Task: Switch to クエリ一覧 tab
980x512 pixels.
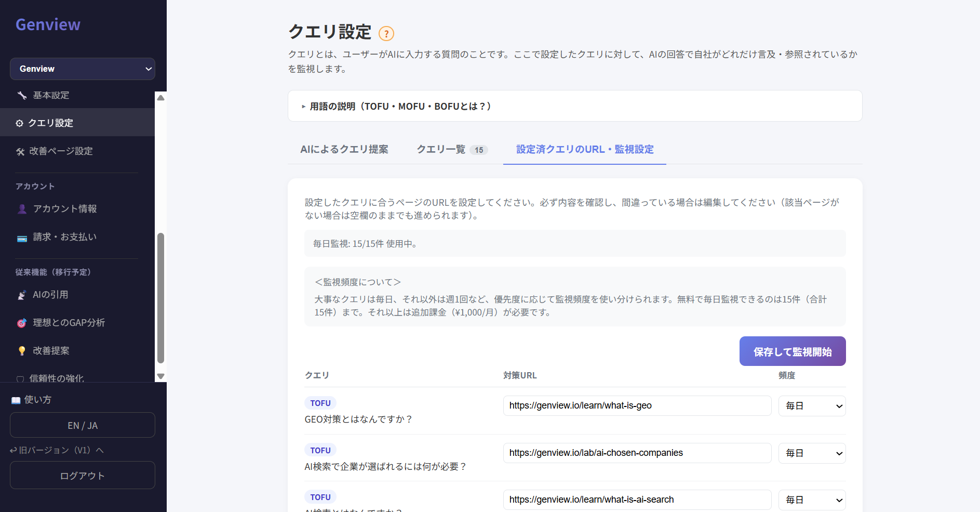Action: [x=452, y=150]
